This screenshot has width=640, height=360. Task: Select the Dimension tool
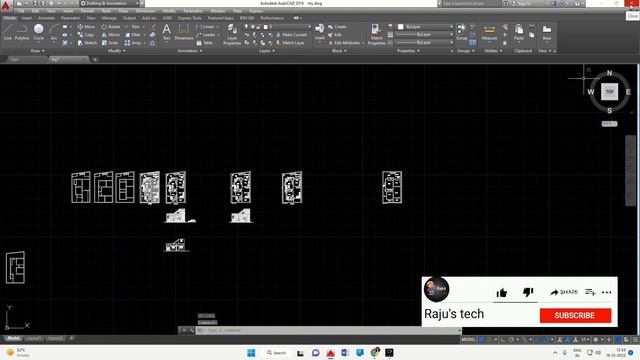(184, 32)
